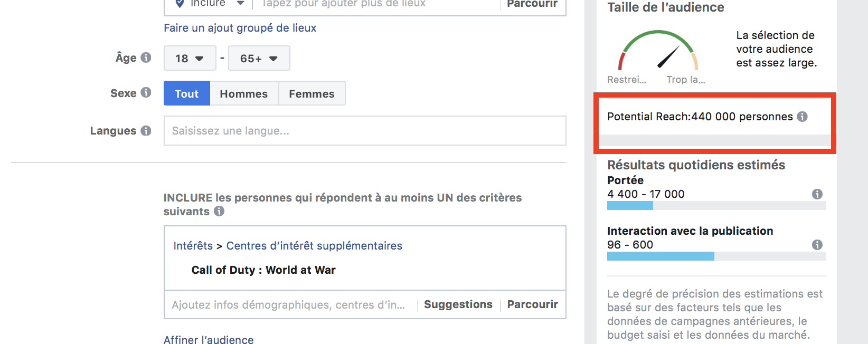Screen dimensions: 868x344
Task: Click the Saisissez une langue input field
Action: coord(364,131)
